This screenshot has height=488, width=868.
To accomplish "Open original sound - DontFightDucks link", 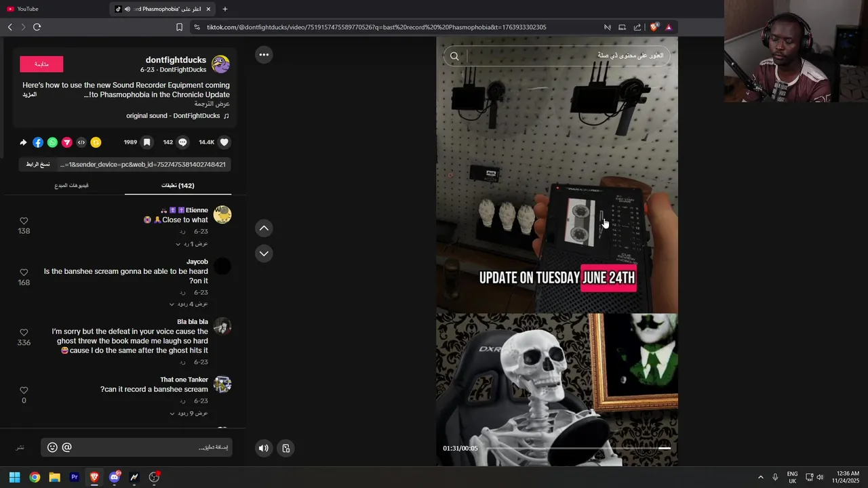I will tap(178, 116).
